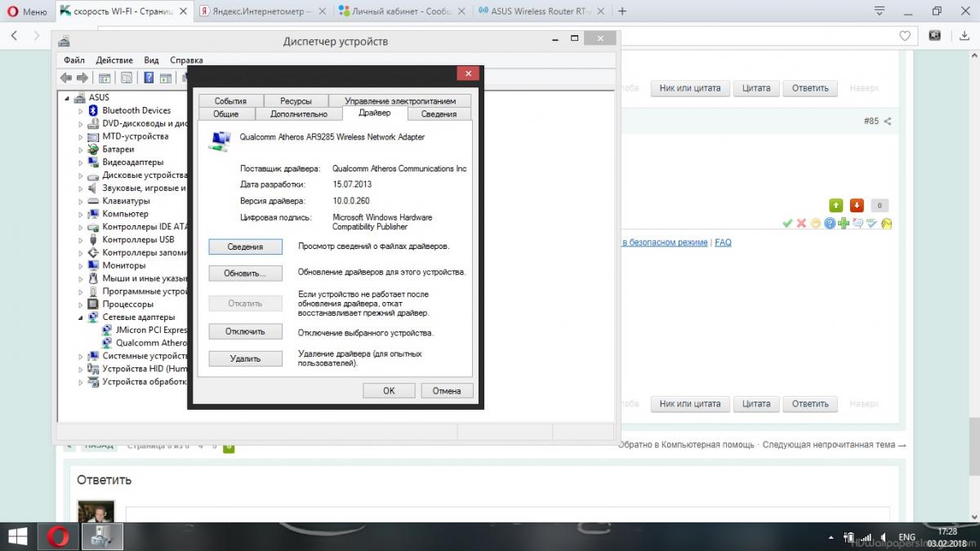Click the heart bookmark icon in address bar
The image size is (980, 551).
[905, 36]
